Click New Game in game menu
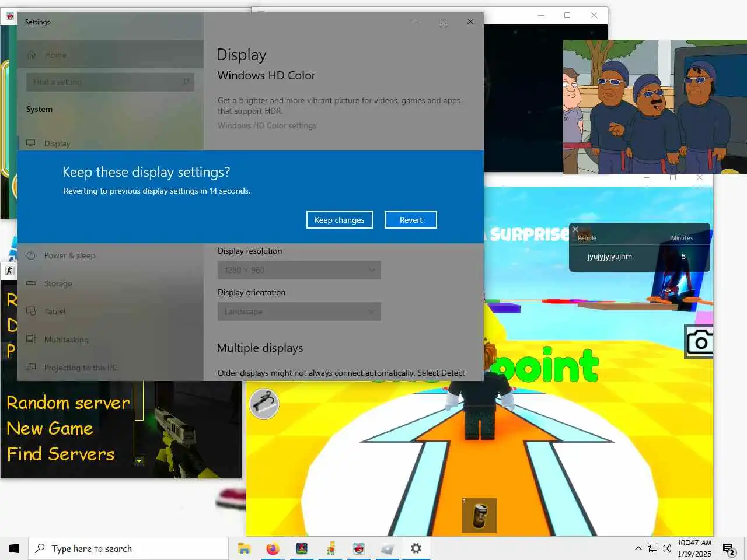Viewport: 747px width, 560px height. 50,429
